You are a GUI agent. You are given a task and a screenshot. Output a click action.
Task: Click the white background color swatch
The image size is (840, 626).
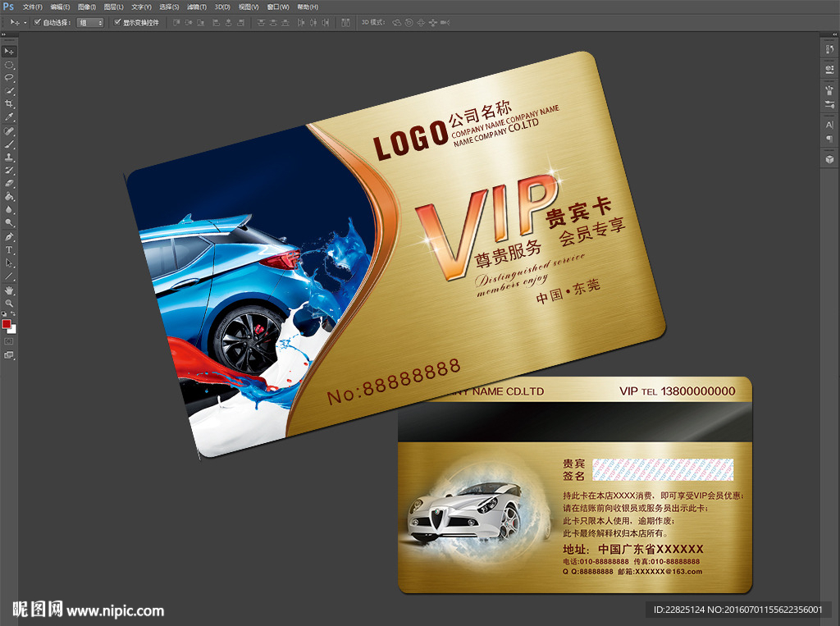tap(13, 330)
